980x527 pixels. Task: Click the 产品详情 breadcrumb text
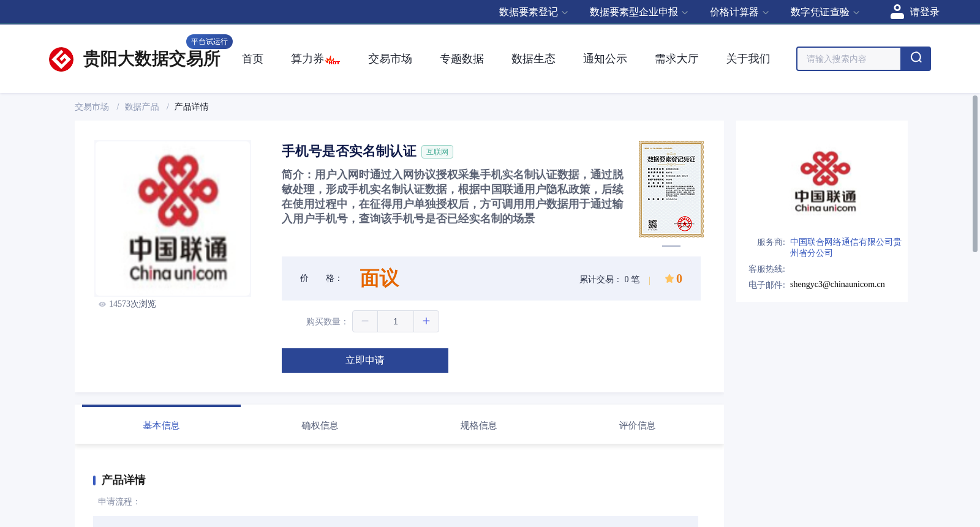[x=192, y=107]
